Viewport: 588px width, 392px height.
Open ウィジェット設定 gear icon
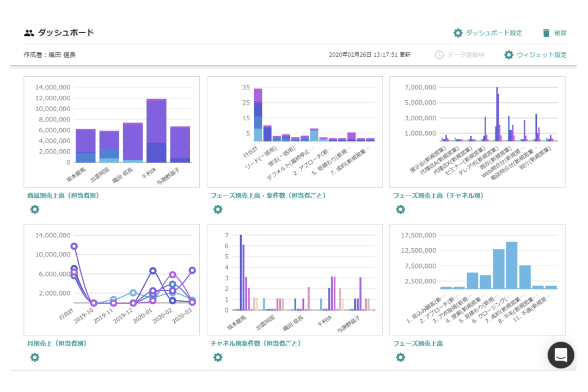click(x=509, y=55)
